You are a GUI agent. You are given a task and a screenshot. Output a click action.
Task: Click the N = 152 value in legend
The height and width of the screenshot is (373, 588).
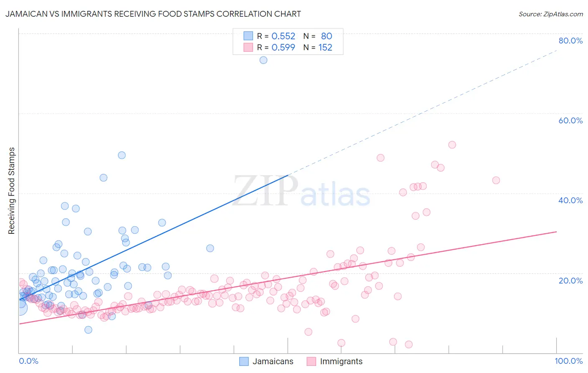click(x=318, y=47)
